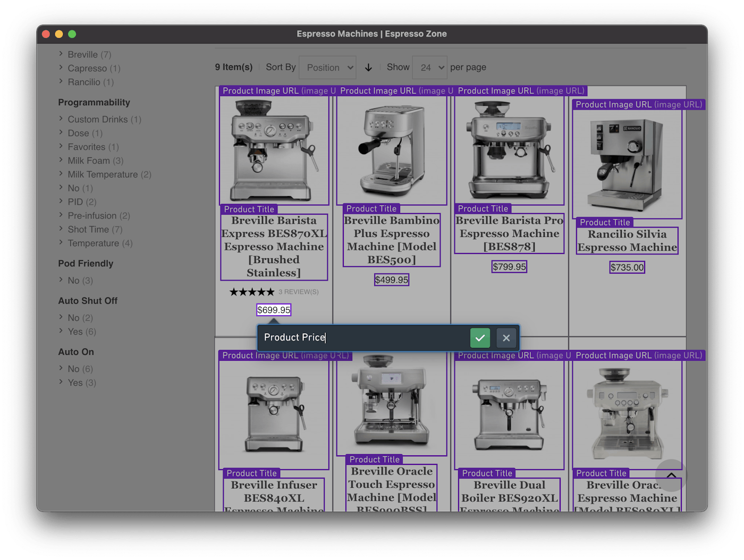Filter Pod Friendly by No (3)

click(x=80, y=281)
